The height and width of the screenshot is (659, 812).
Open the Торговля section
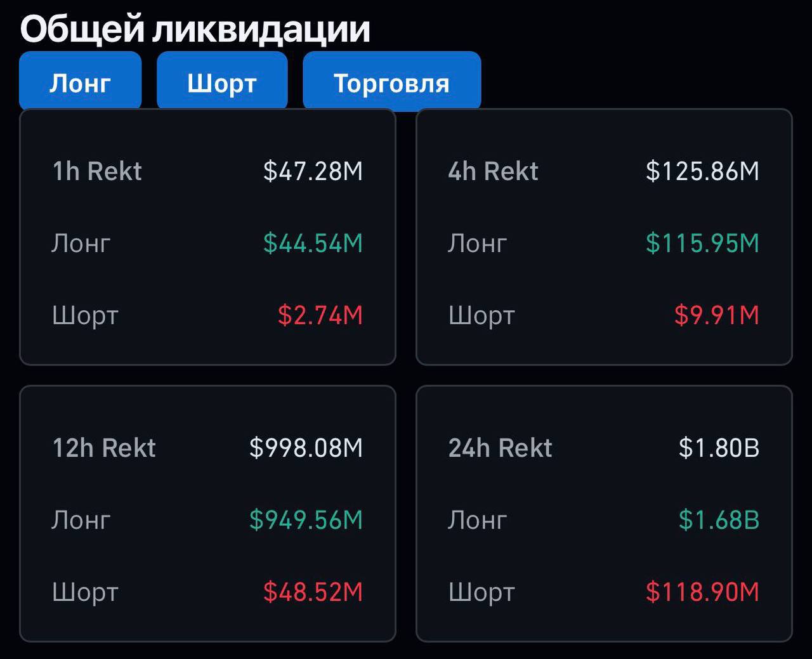(391, 81)
